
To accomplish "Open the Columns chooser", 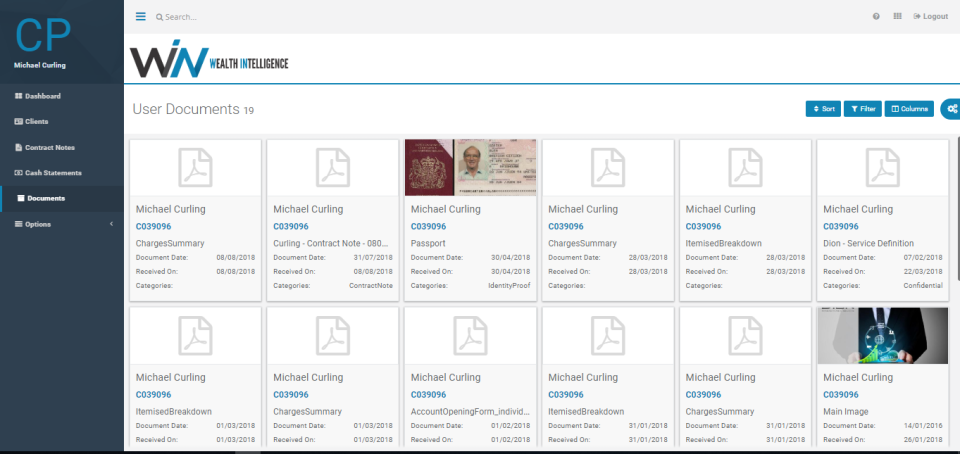I will (909, 109).
